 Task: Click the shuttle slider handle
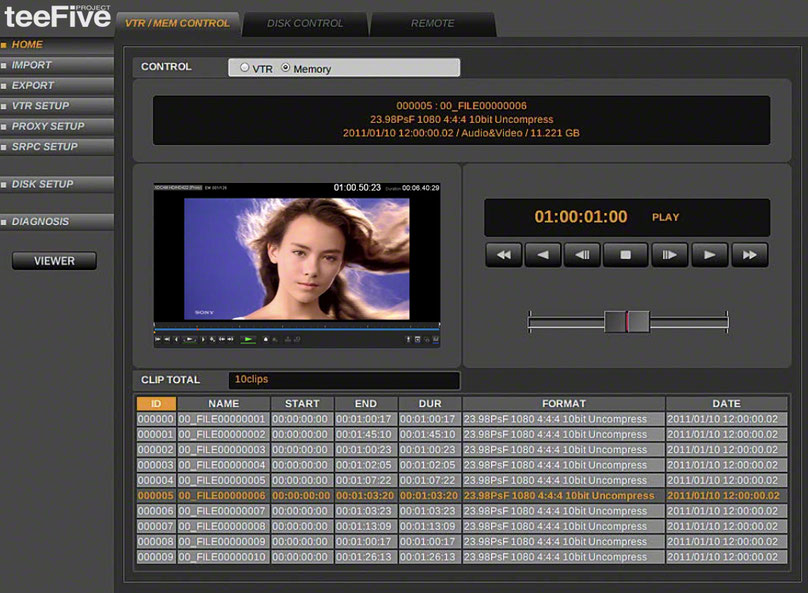tap(627, 321)
